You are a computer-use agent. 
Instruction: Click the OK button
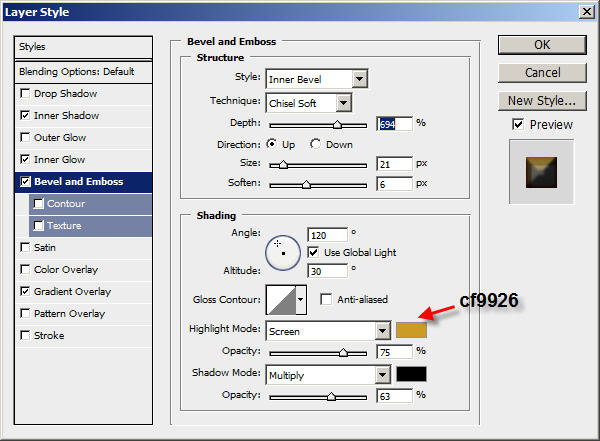[542, 45]
